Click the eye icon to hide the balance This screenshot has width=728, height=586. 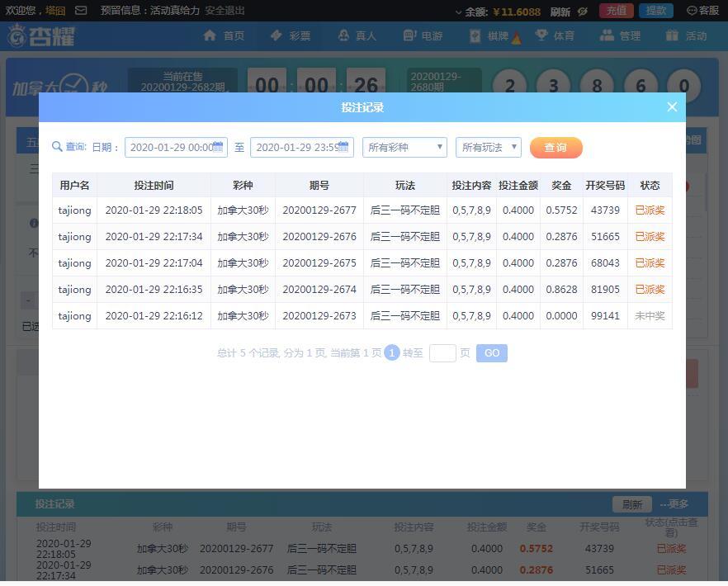[x=583, y=12]
